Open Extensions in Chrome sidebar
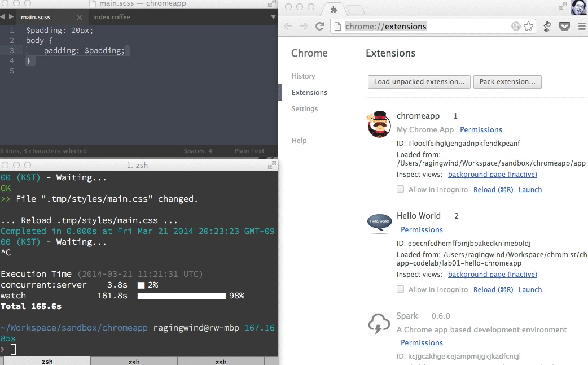This screenshot has width=588, height=365. [309, 92]
